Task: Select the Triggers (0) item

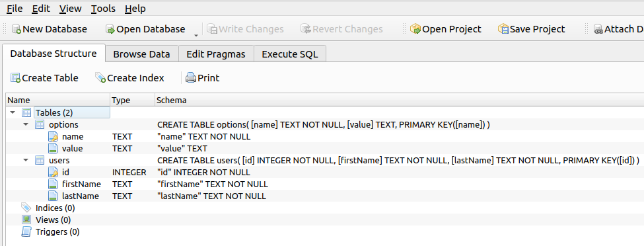Action: [x=57, y=231]
